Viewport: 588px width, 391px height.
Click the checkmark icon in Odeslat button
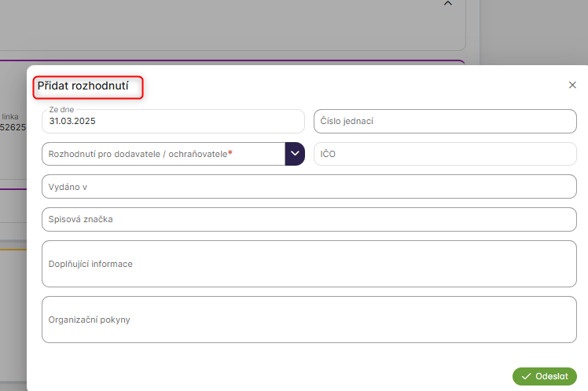(526, 376)
